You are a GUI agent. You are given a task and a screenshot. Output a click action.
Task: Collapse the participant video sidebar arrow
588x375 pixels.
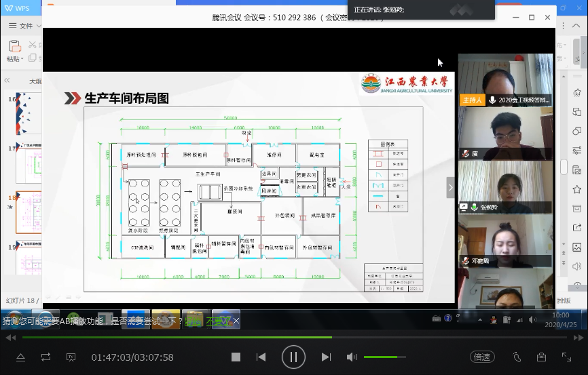click(450, 188)
